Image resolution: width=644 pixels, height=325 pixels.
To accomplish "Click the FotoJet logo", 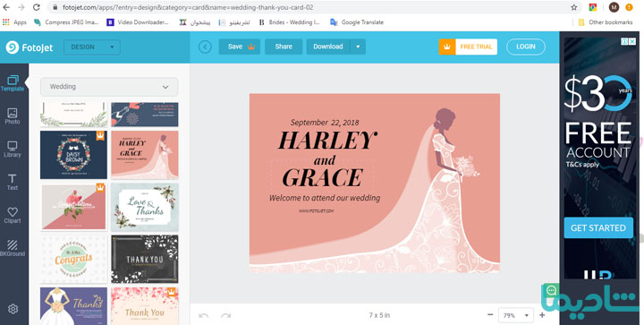I will pyautogui.click(x=30, y=47).
